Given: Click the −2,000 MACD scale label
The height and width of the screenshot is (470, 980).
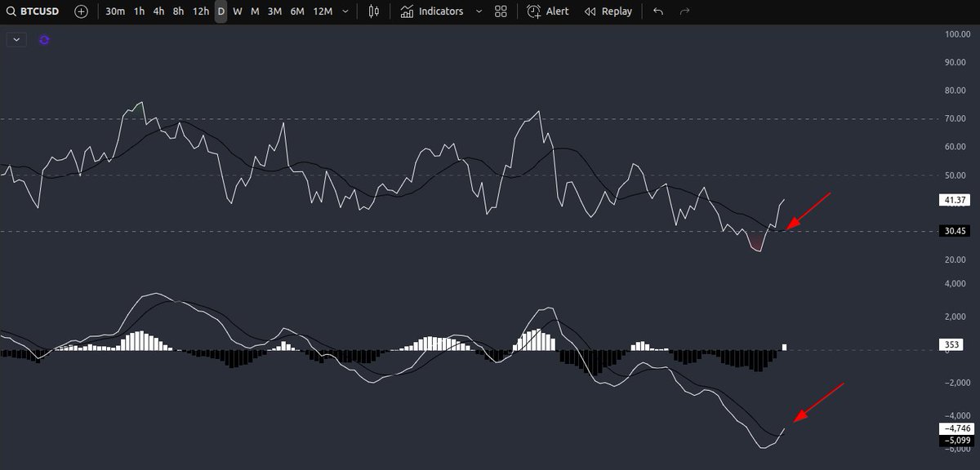Looking at the screenshot, I should point(955,383).
